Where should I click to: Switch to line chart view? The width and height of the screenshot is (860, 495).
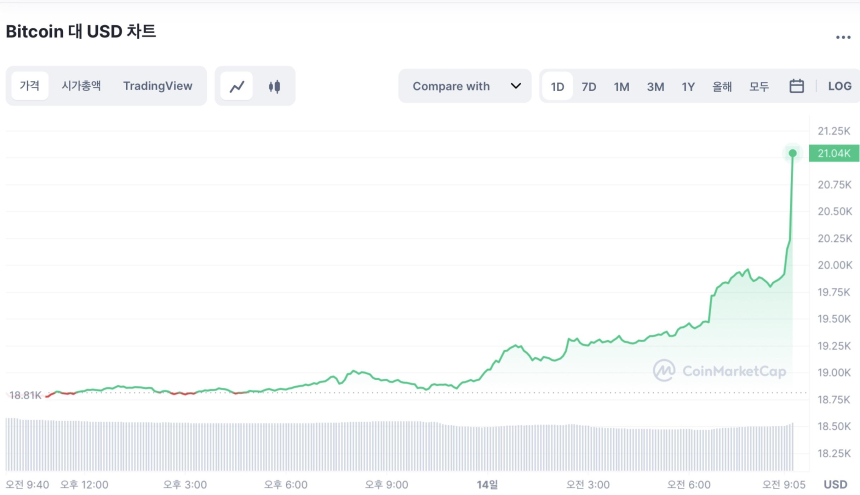pos(237,87)
